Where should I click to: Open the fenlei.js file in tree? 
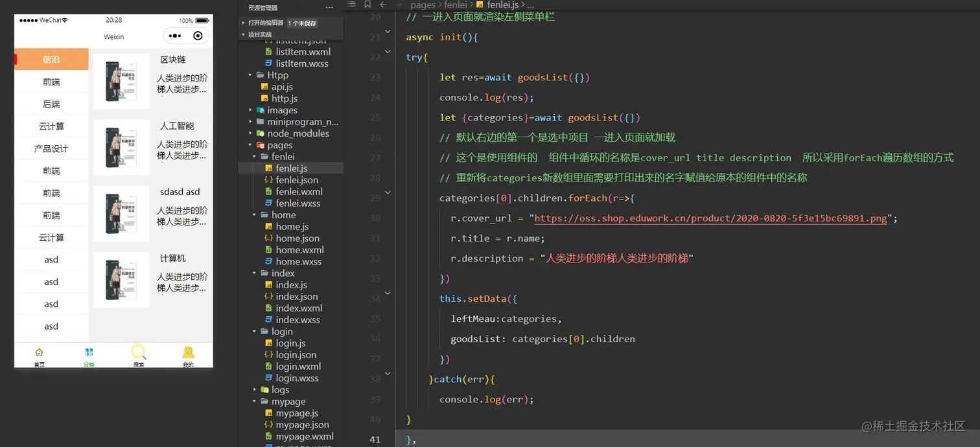[x=290, y=168]
